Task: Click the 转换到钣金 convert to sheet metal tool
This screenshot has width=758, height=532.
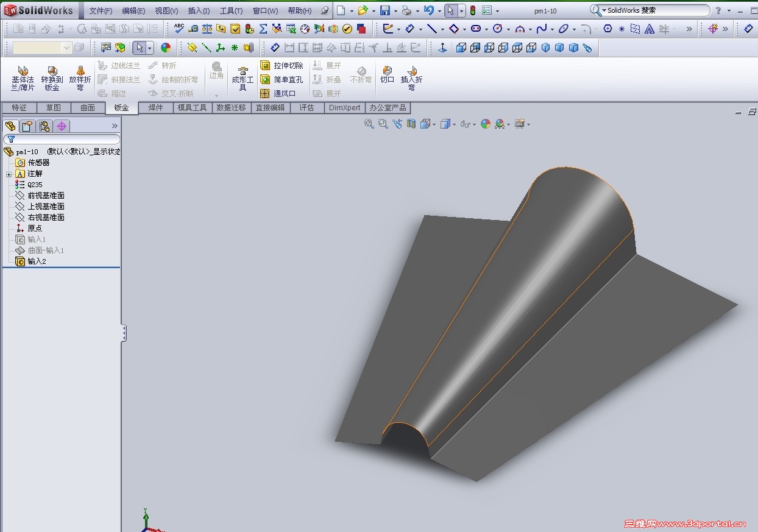Action: click(52, 79)
